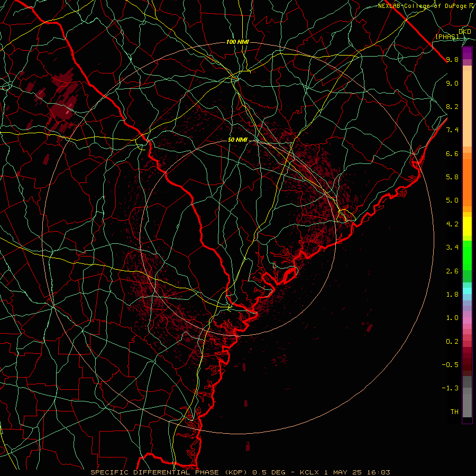Click the '1 MAY 25 16:03' timestamp in the caption
This screenshot has width=476, height=476.
pyautogui.click(x=357, y=472)
